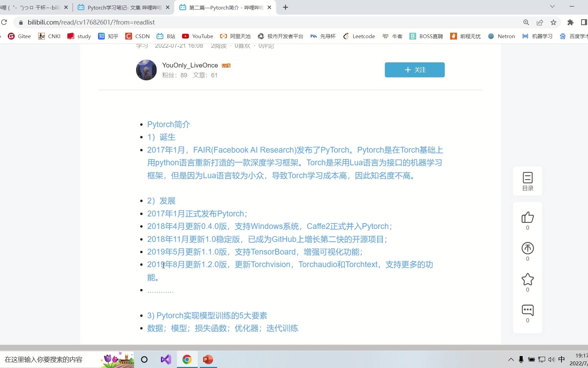Open the side panel toggle in Chrome

pos(584,22)
